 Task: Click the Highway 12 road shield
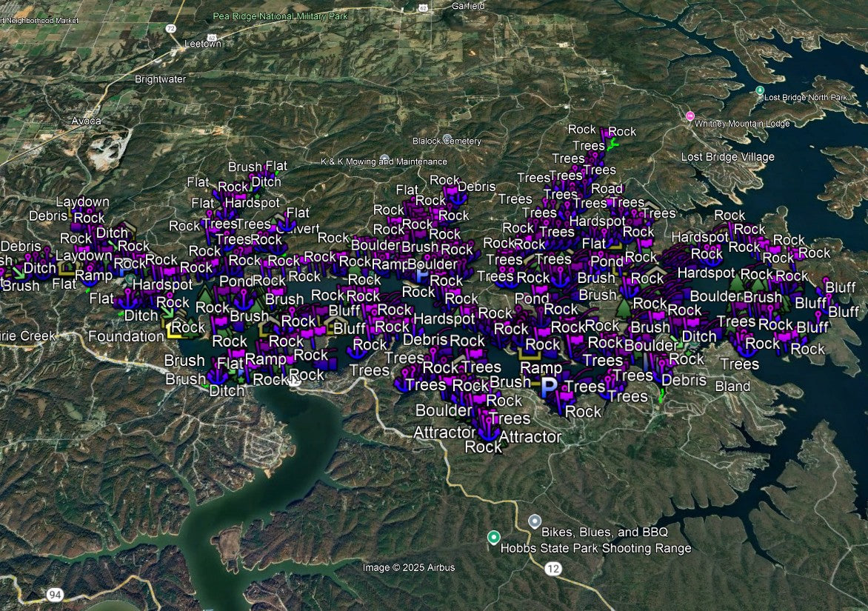(x=552, y=568)
